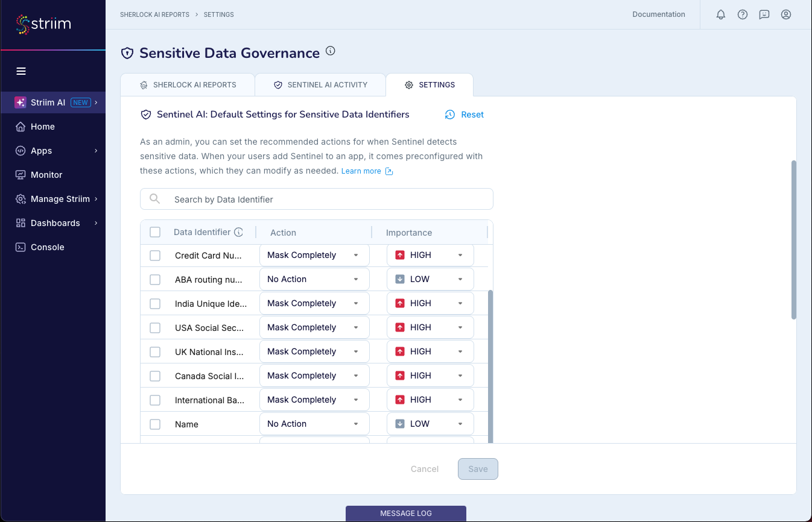Click the Search by Data Identifier field
The image size is (812, 522).
point(316,199)
